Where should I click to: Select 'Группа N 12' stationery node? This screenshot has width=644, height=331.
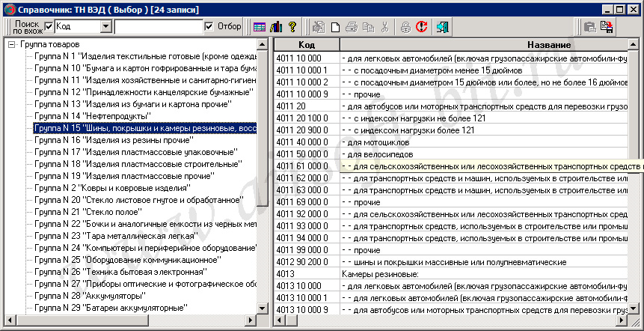pos(144,91)
